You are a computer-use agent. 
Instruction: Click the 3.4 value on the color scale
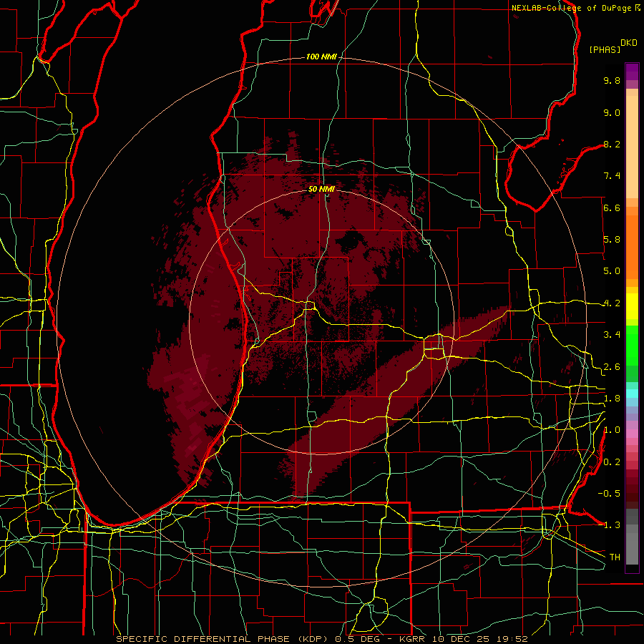(x=612, y=335)
